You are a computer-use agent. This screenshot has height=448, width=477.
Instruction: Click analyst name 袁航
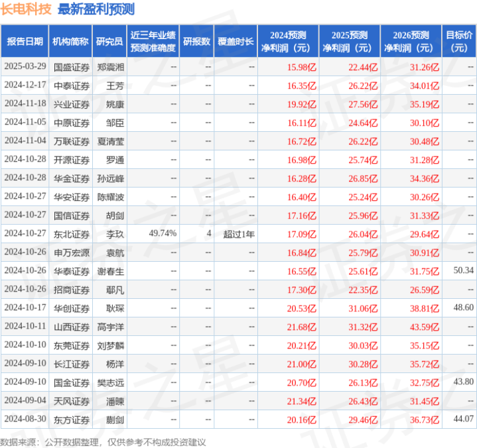point(115,253)
